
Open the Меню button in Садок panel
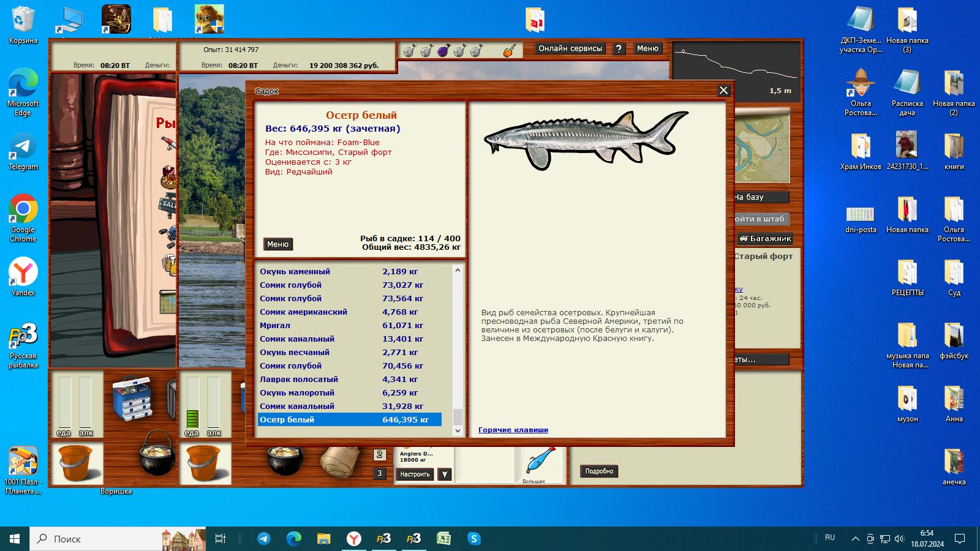278,244
